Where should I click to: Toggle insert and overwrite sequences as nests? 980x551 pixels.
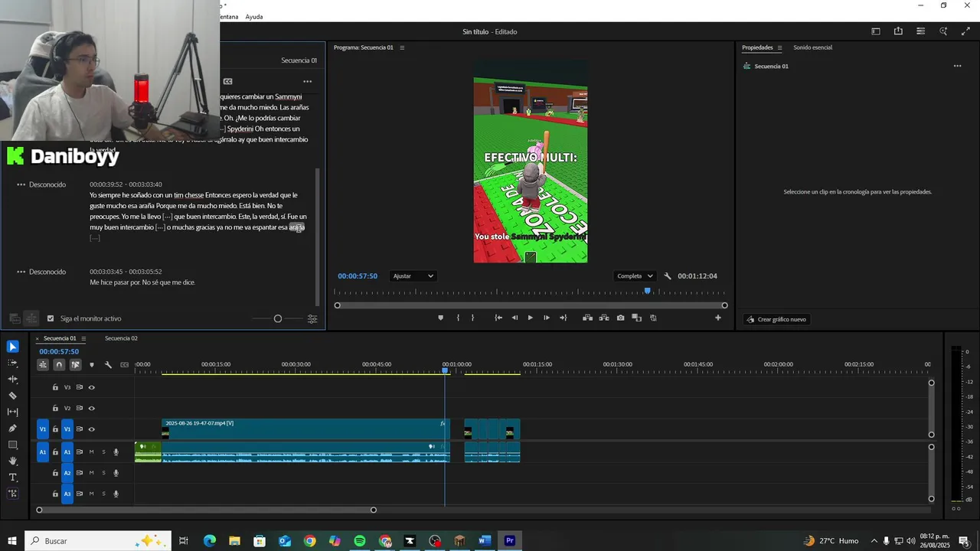(x=43, y=365)
